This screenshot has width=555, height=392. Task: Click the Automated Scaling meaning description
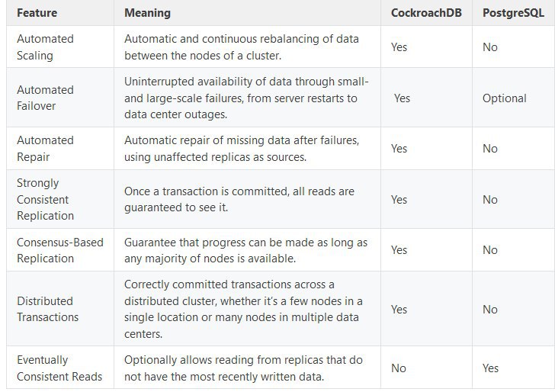[x=242, y=47]
